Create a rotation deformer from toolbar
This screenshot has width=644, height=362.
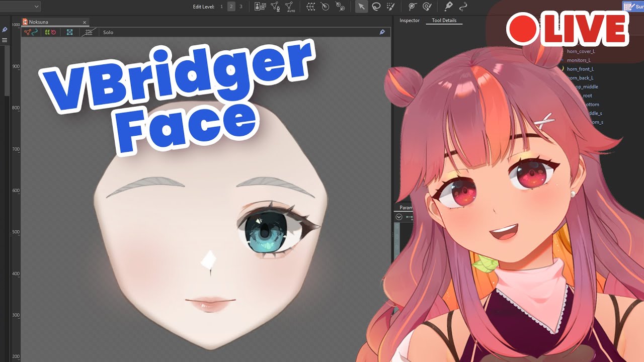pos(325,7)
